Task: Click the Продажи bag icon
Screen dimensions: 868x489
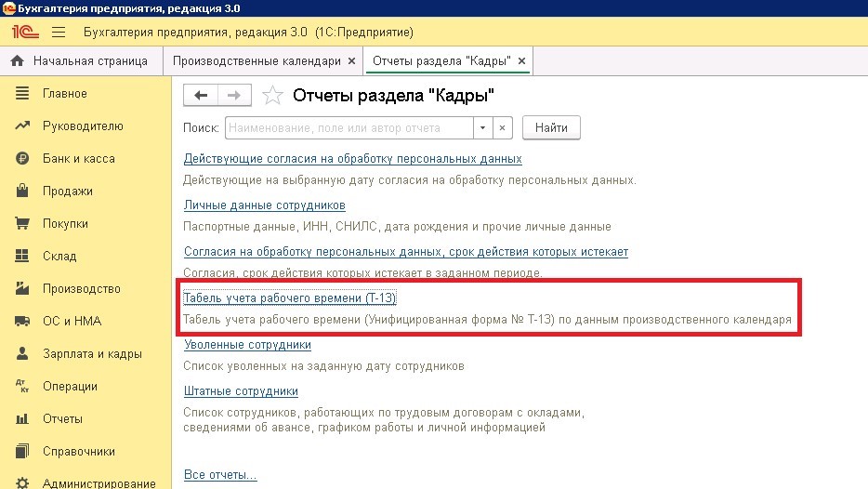Action: point(22,191)
